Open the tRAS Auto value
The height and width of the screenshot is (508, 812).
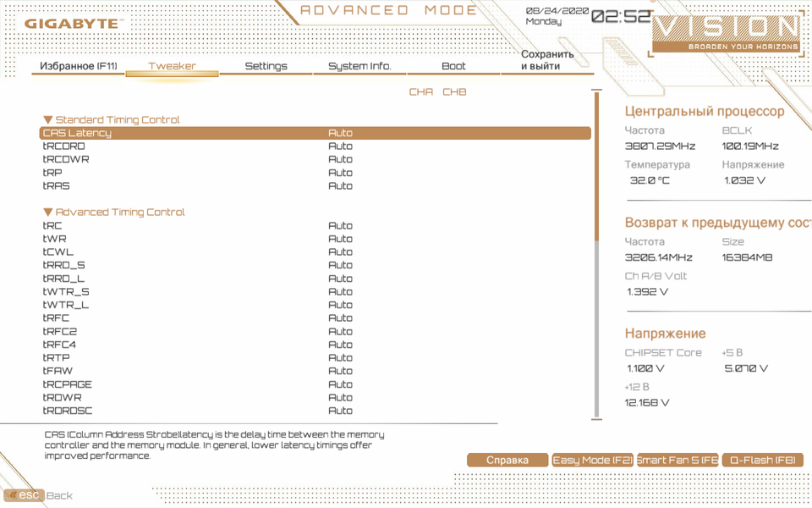[x=340, y=185]
